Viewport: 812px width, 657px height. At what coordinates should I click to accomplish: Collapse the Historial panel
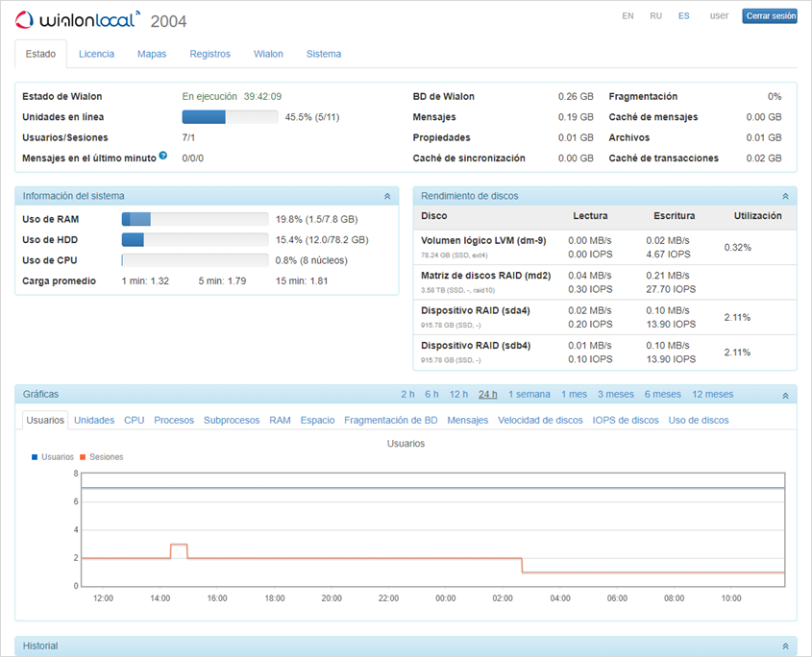(x=786, y=646)
